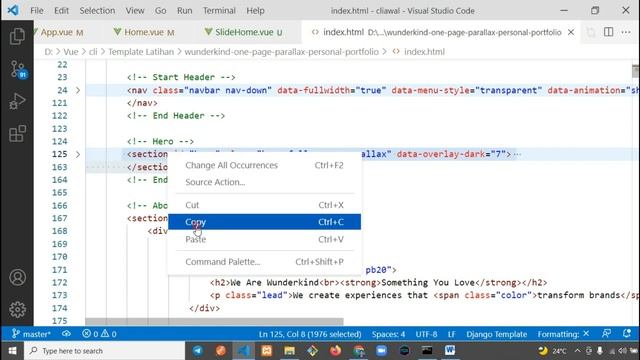Screen dimensions: 640x360
Task: Click the Chrome icon in the taskbar
Action: tap(359, 351)
